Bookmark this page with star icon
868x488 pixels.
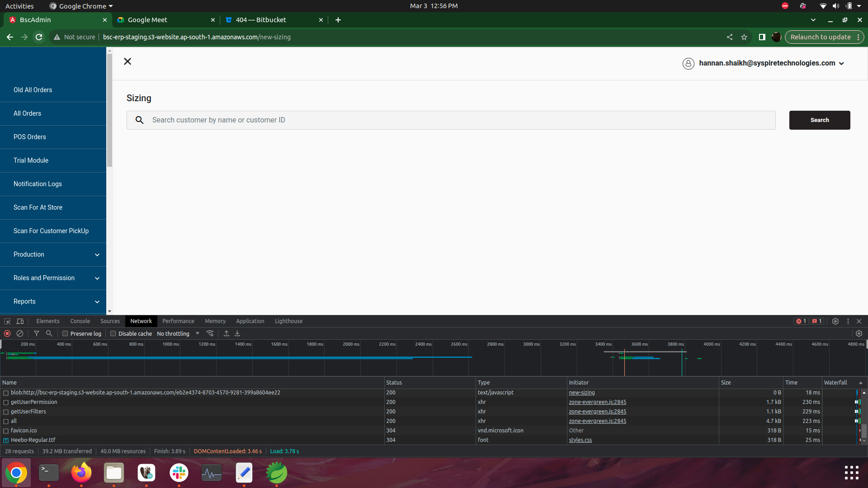[744, 37]
